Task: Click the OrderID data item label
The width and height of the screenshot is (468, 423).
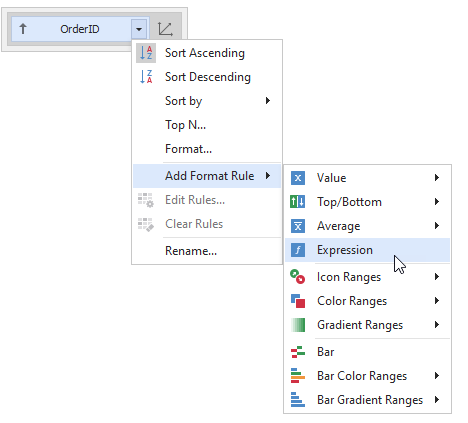Action: pos(80,29)
